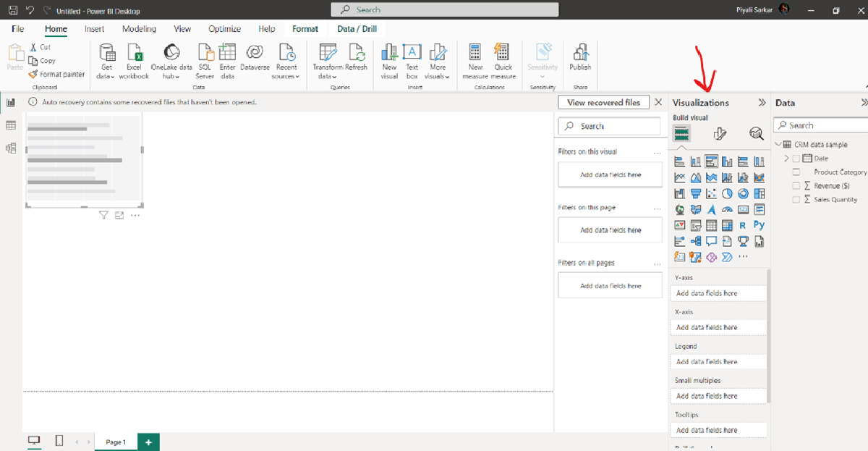Insert a Python visual
This screenshot has width=868, height=451.
pyautogui.click(x=759, y=225)
